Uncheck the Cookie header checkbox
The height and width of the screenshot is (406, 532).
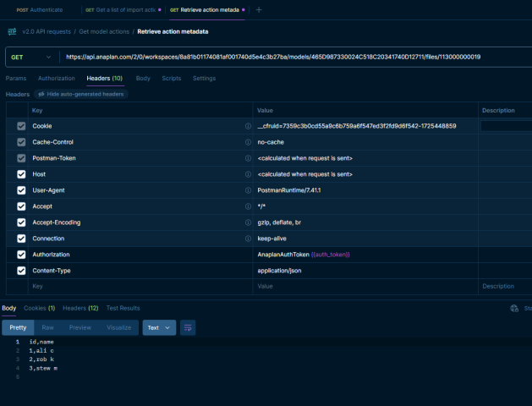pos(21,126)
